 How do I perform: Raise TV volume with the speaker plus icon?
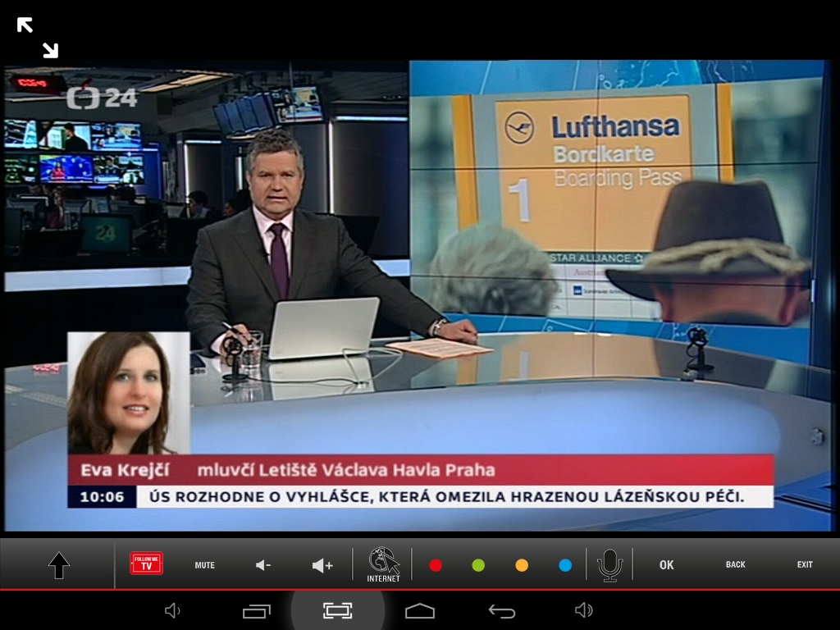pyautogui.click(x=322, y=565)
